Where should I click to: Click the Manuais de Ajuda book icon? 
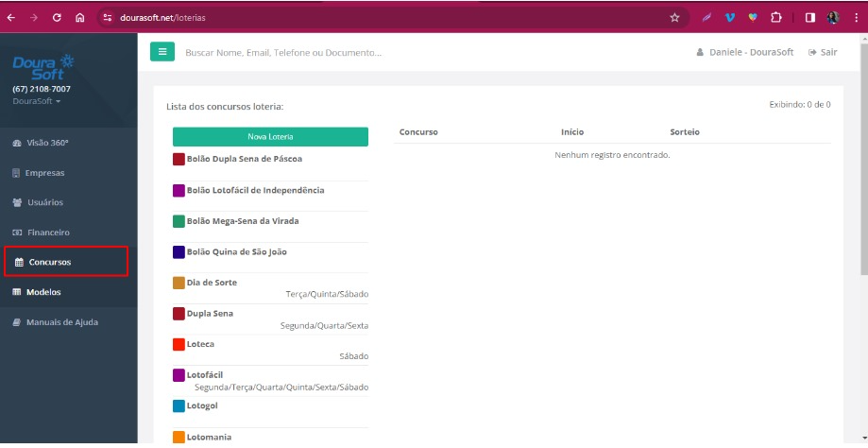coord(17,322)
